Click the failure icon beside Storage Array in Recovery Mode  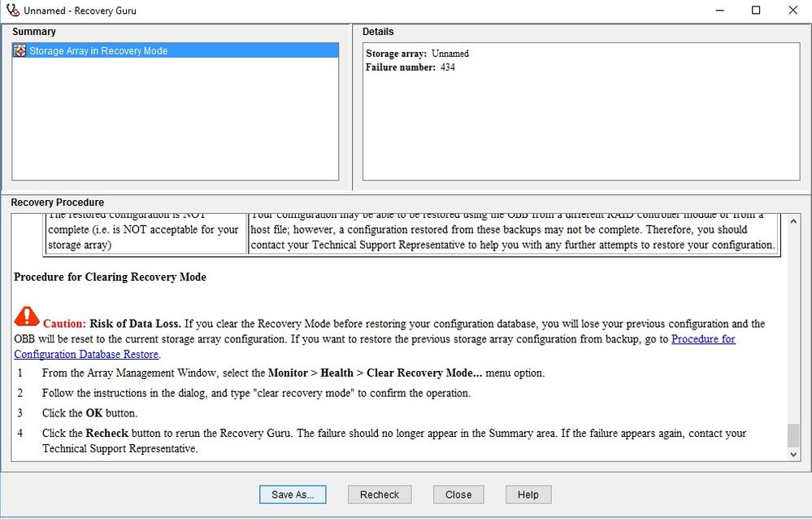click(19, 50)
